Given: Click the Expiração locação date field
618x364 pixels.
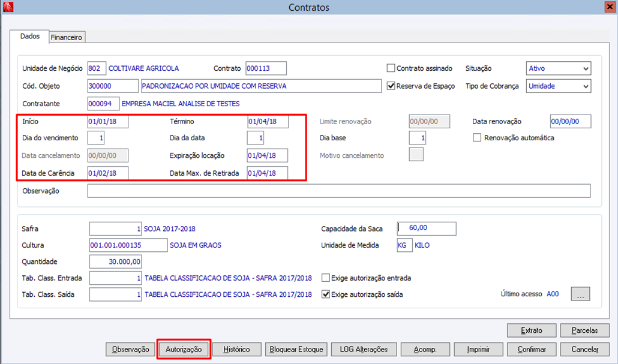Looking at the screenshot, I should (x=268, y=155).
